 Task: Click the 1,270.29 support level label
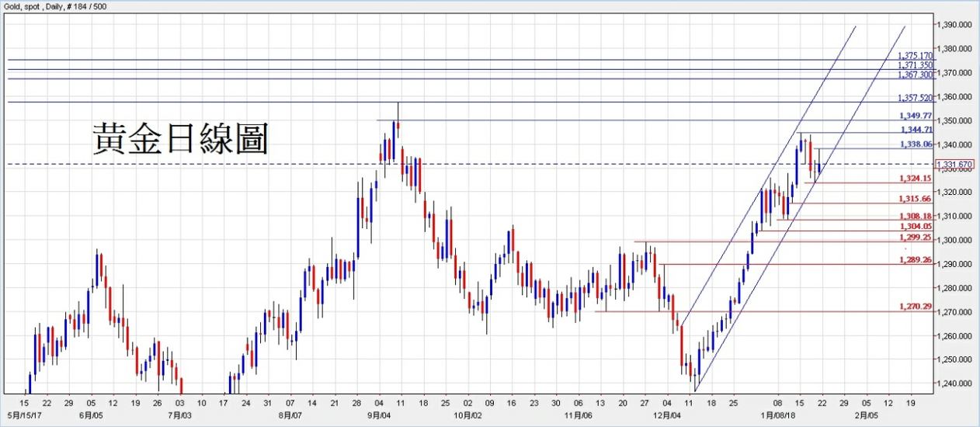tap(915, 307)
